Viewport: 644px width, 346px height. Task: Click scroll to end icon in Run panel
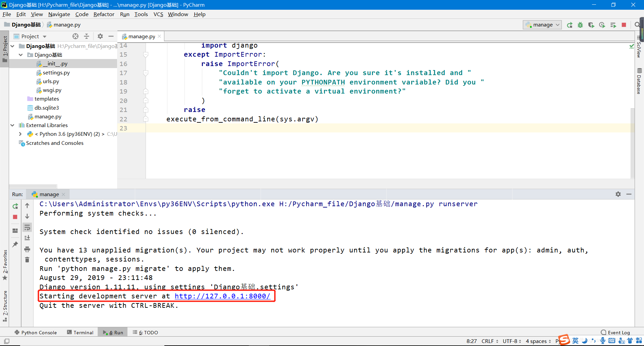click(27, 238)
